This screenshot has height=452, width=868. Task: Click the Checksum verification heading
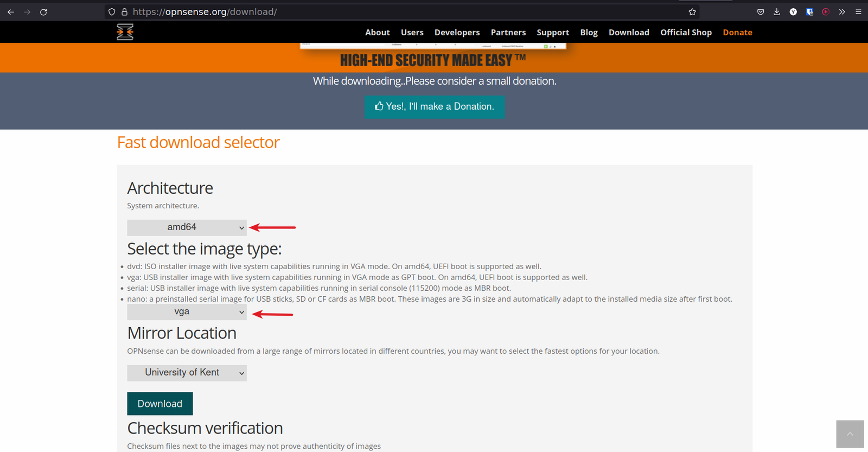coord(205,428)
